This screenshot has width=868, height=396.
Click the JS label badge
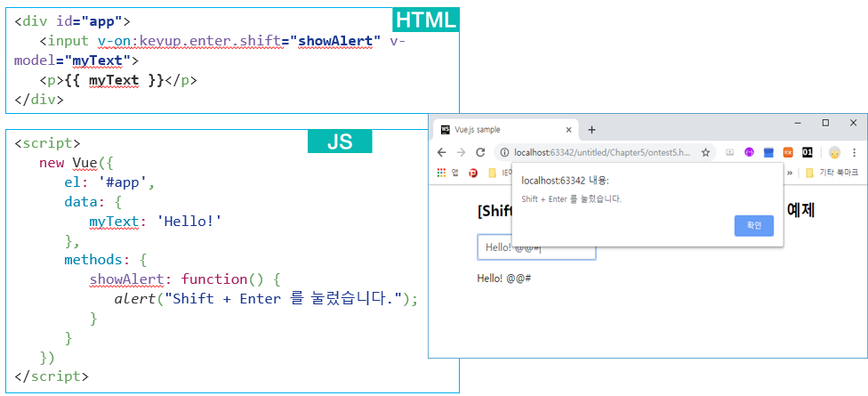(x=340, y=141)
